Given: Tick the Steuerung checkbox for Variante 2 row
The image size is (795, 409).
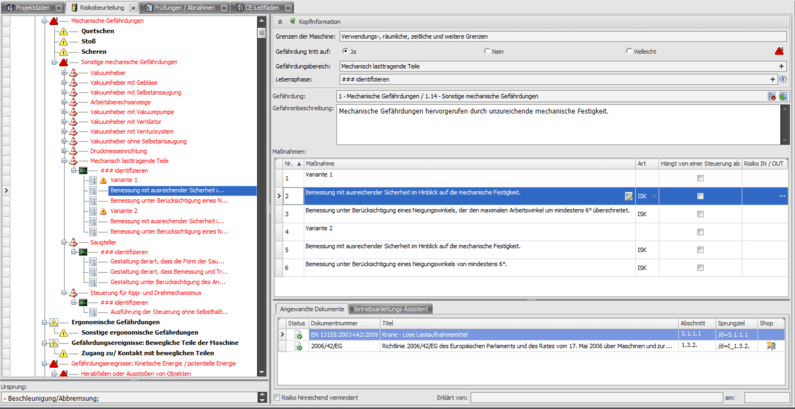Looking at the screenshot, I should 700,232.
